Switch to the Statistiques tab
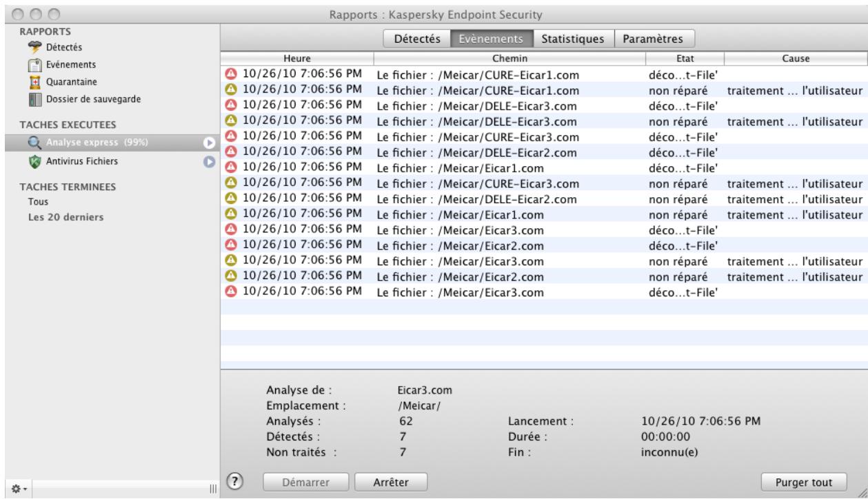868x499 pixels. pyautogui.click(x=573, y=39)
